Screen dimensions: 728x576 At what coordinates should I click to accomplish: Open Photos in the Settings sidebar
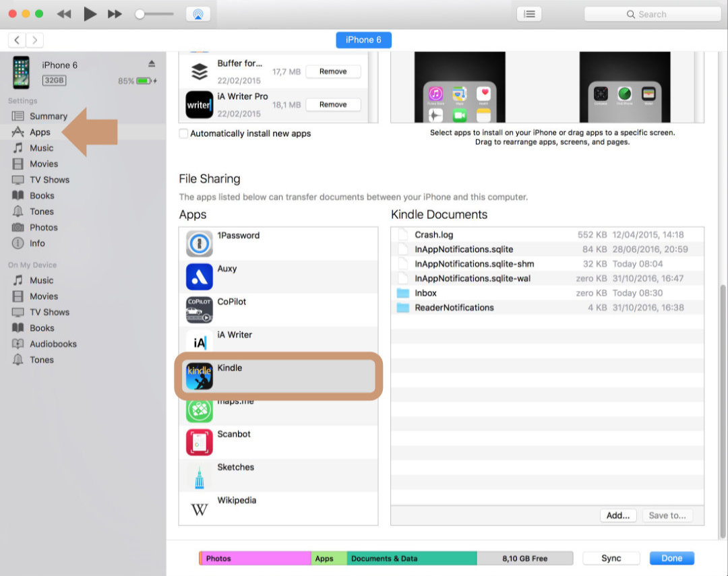coord(44,227)
